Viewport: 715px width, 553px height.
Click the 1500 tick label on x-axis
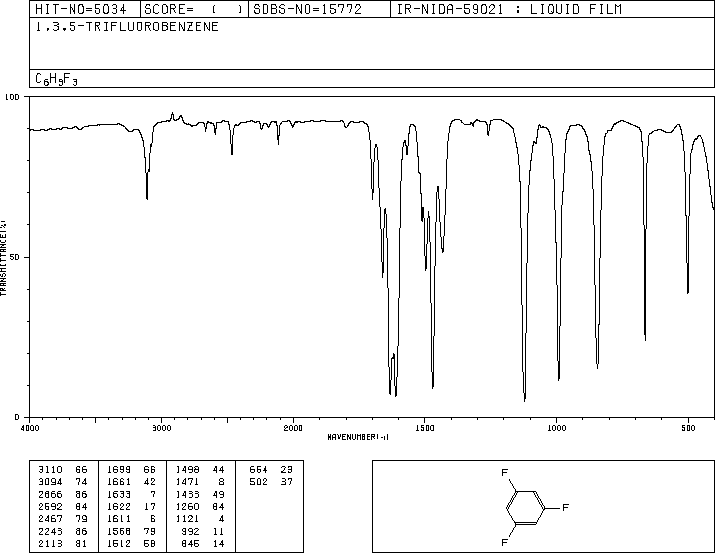click(425, 428)
